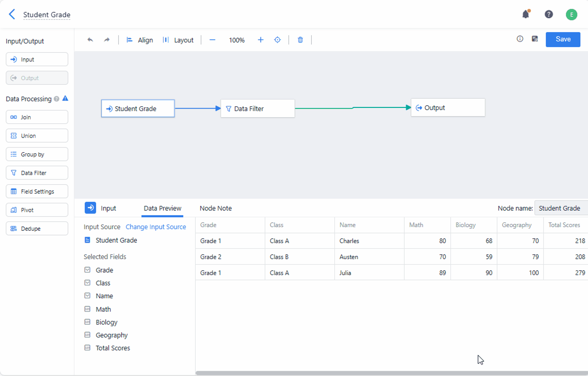Screen dimensions: 588x376
Task: Click the Charles name cell
Action: point(369,241)
